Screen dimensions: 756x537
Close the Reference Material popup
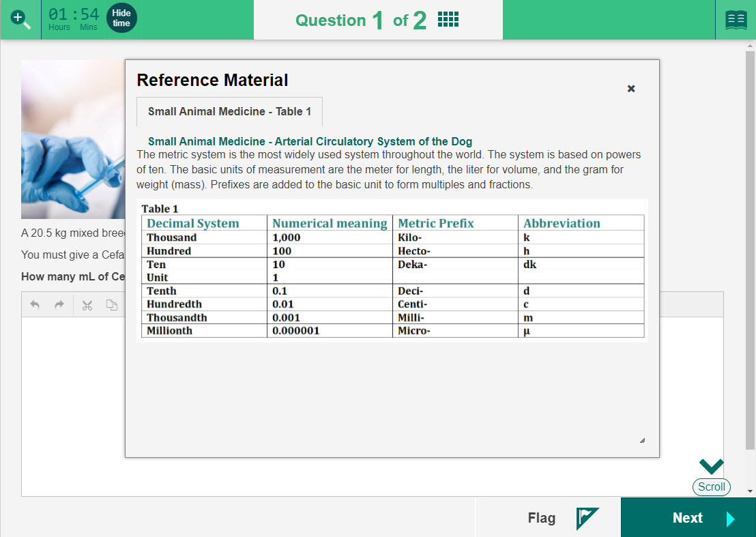click(x=631, y=89)
